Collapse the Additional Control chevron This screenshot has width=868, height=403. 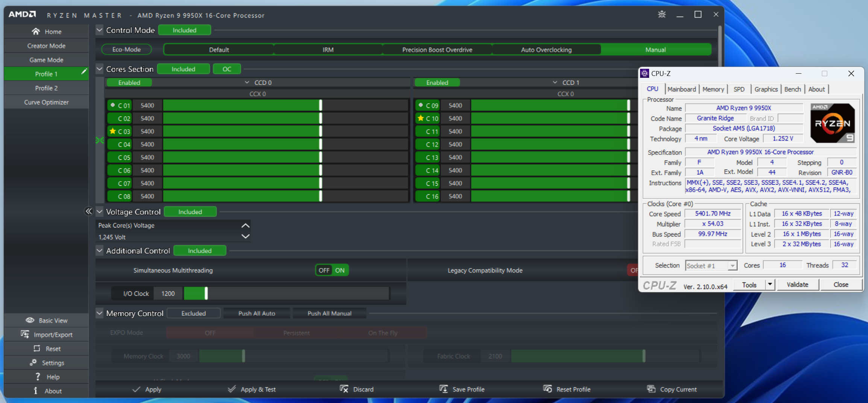point(99,250)
